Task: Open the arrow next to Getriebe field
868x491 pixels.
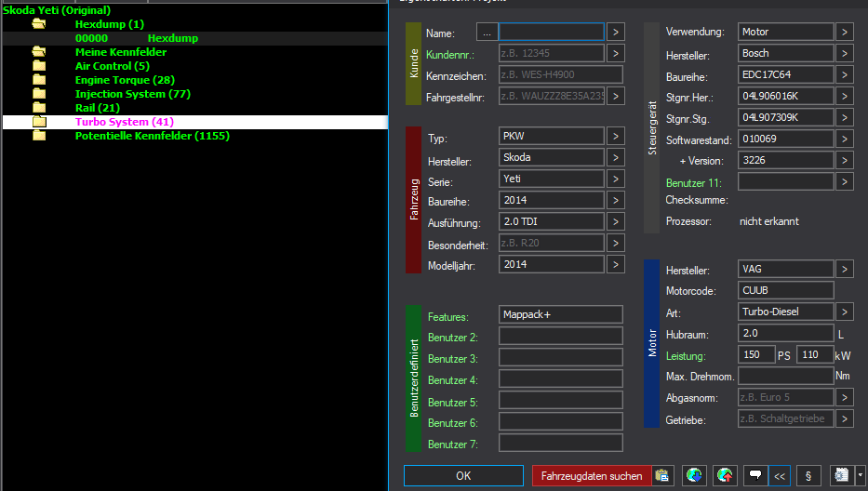Action: pos(844,419)
